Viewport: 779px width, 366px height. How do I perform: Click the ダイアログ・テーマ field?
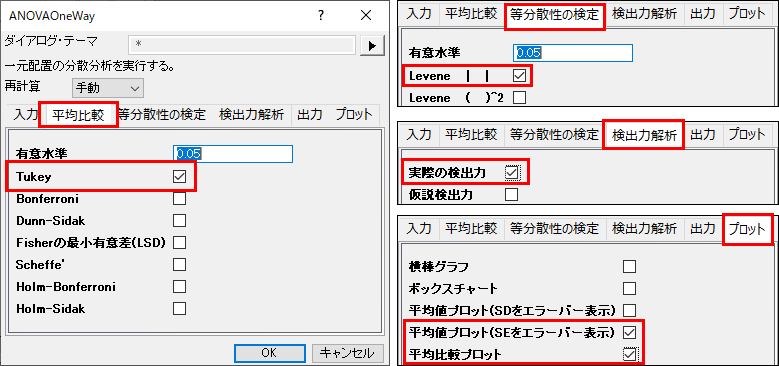tap(241, 45)
